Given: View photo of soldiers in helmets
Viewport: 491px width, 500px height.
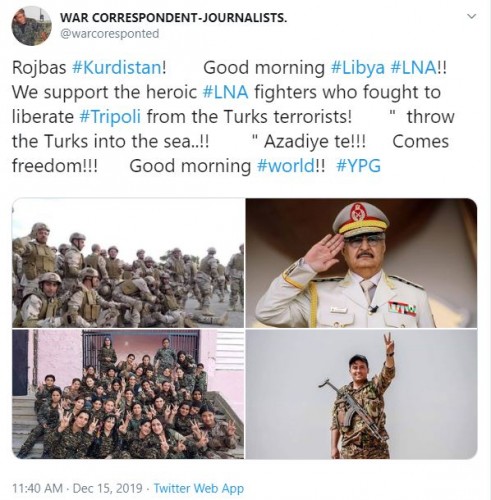Looking at the screenshot, I should [x=128, y=263].
